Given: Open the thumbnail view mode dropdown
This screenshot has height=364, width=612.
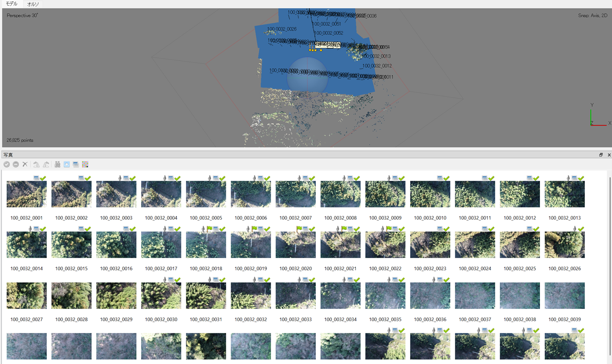Looking at the screenshot, I should [85, 165].
